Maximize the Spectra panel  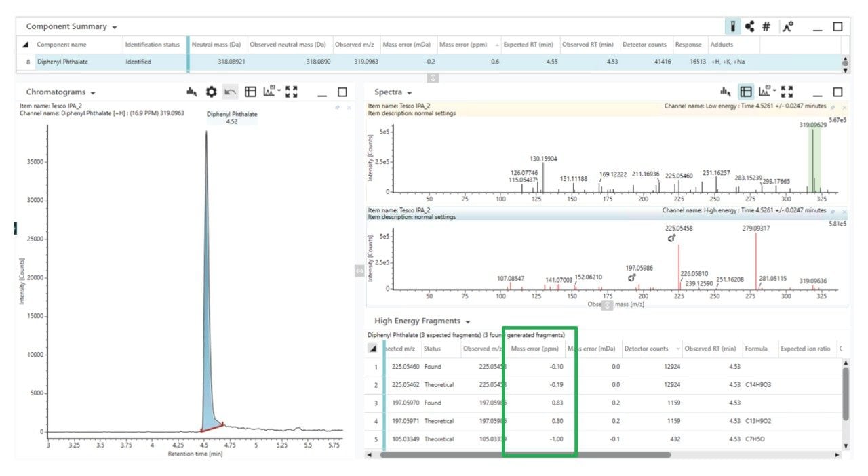tap(837, 92)
